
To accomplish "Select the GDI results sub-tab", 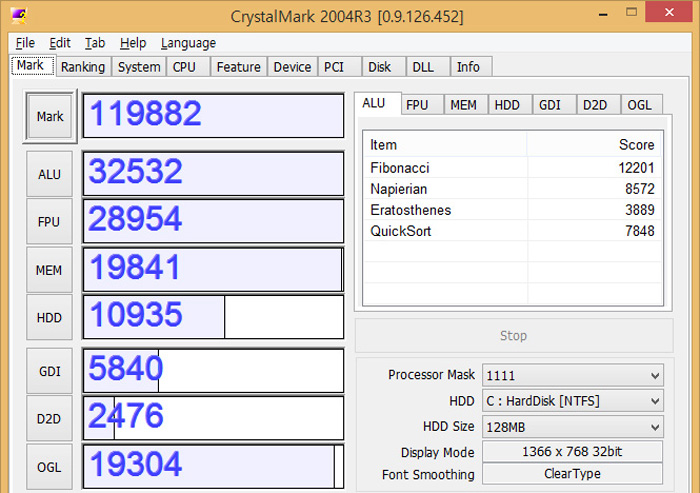I will pyautogui.click(x=554, y=105).
